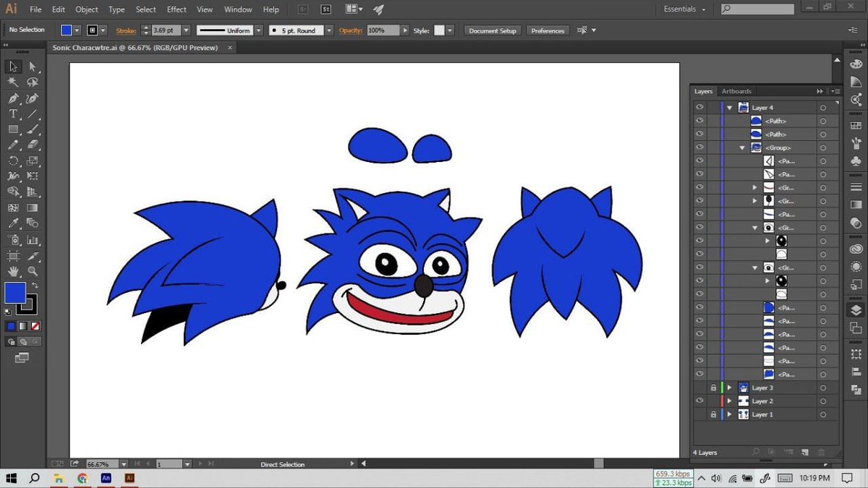The width and height of the screenshot is (868, 488).
Task: Open the zoom level dropdown at bottom
Action: pos(124,464)
